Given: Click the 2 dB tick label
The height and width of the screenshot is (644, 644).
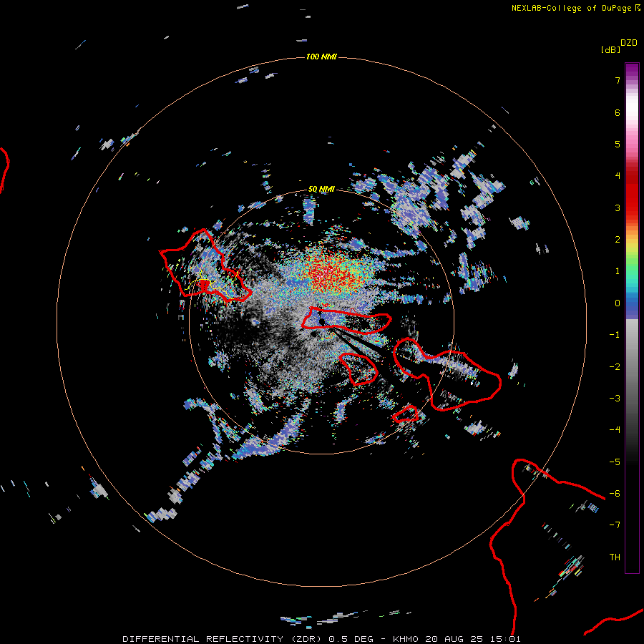Looking at the screenshot, I should point(618,240).
